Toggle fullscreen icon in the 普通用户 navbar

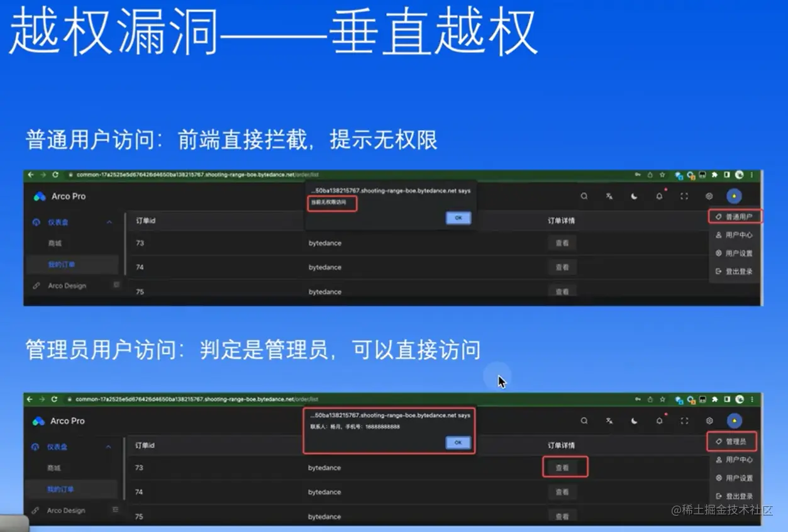click(684, 196)
